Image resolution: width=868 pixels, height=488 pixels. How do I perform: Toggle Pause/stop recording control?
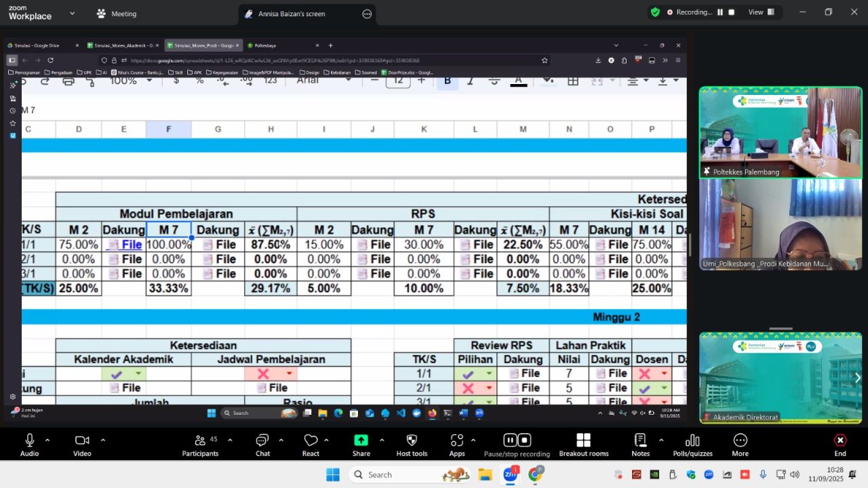tap(517, 441)
